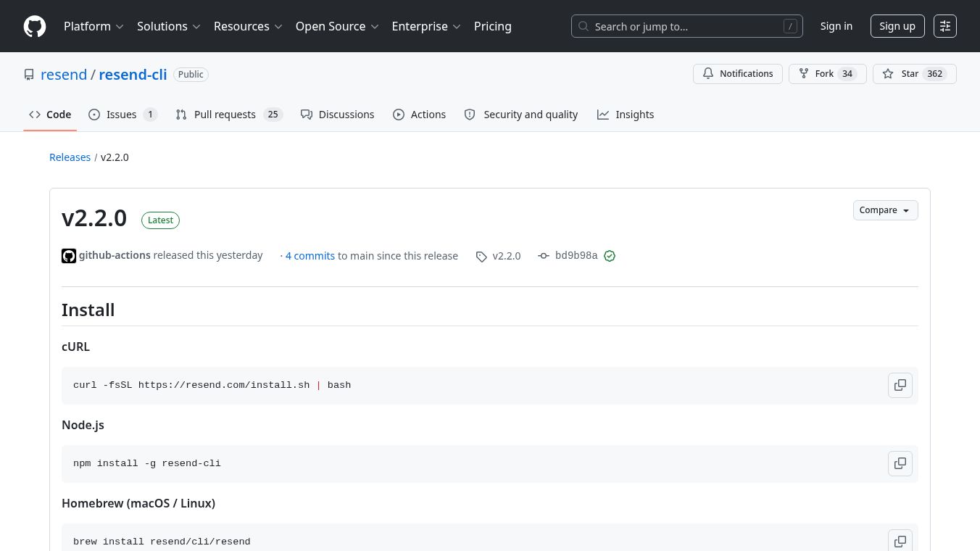This screenshot has height=551, width=980.
Task: Click the github-actions avatar image
Action: 69,256
